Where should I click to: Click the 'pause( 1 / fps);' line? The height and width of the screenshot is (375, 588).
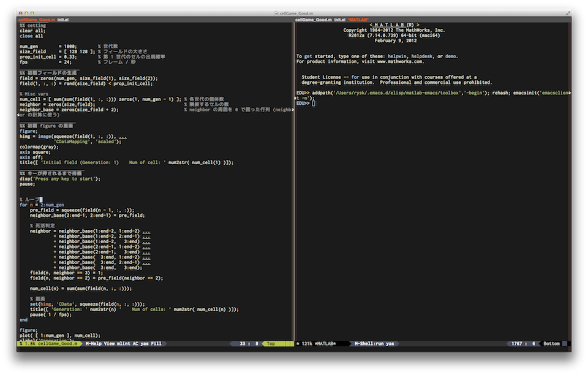[51, 314]
